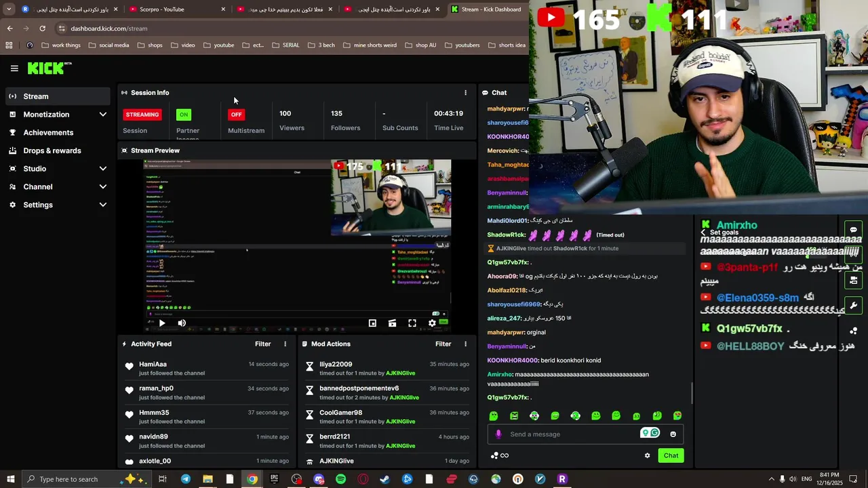The height and width of the screenshot is (488, 868).
Task: Open the Mod Actions Filter dropdown
Action: click(443, 344)
